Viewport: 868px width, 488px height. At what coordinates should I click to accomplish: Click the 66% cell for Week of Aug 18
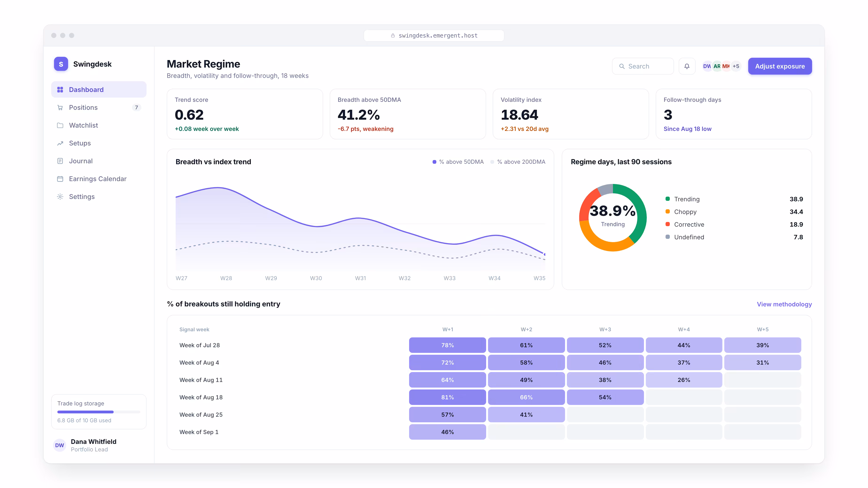click(526, 397)
